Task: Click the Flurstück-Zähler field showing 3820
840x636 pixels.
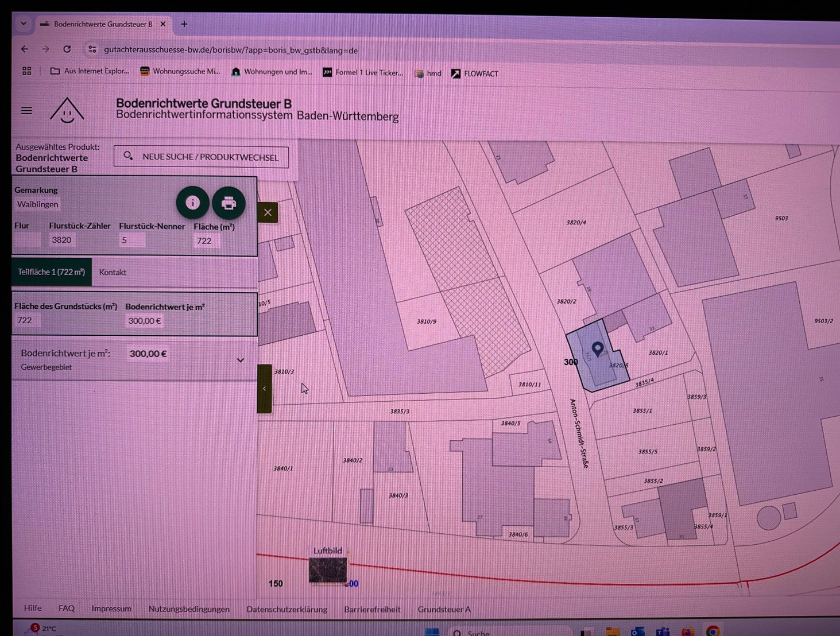Action: click(x=62, y=240)
